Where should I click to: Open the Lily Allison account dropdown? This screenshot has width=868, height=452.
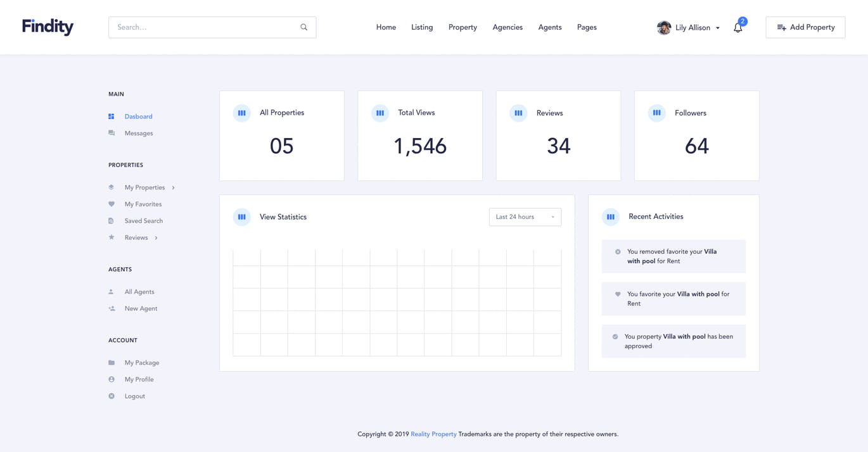click(717, 28)
